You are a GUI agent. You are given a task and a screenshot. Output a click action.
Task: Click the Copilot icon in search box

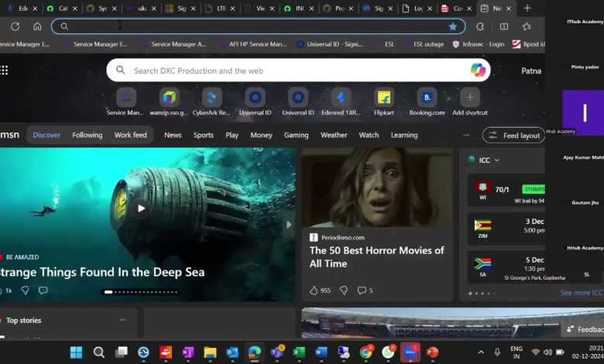tap(478, 70)
